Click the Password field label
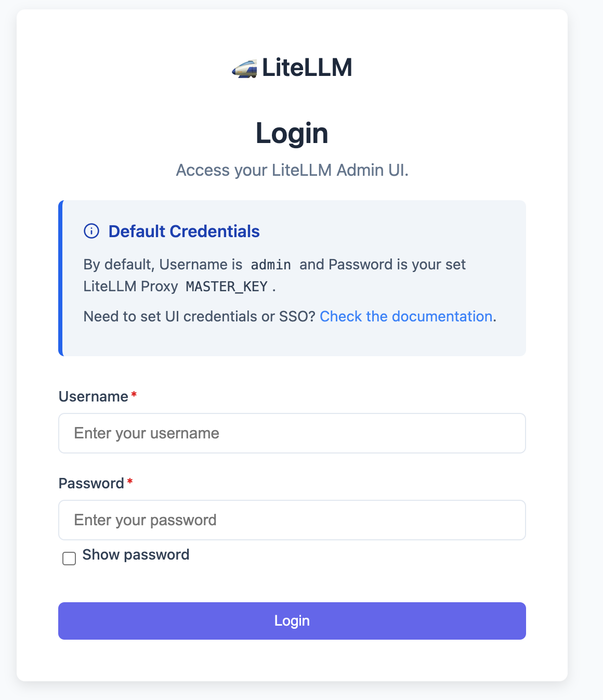Viewport: 603px width, 700px height. point(91,483)
